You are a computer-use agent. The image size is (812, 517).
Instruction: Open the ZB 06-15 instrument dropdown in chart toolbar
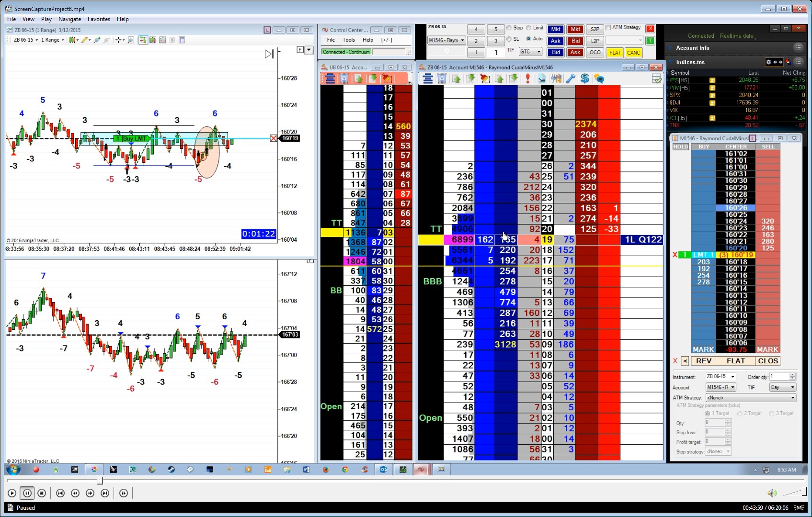point(26,40)
